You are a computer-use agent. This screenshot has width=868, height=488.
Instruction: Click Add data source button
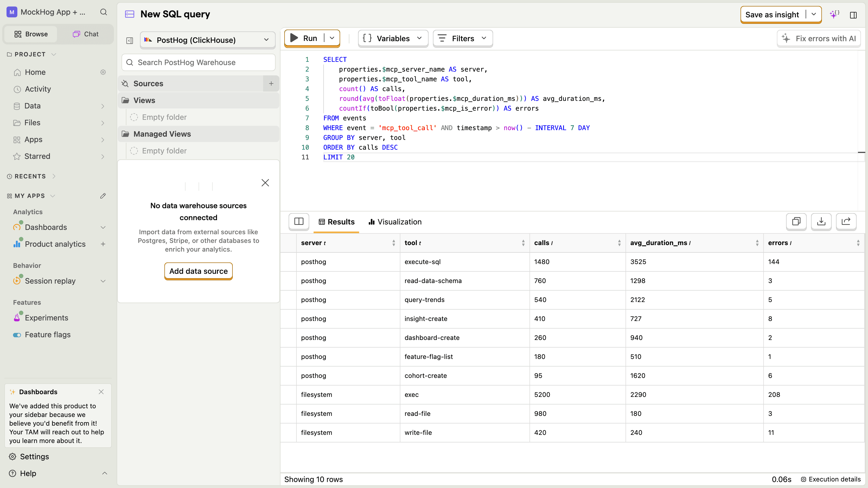tap(199, 271)
